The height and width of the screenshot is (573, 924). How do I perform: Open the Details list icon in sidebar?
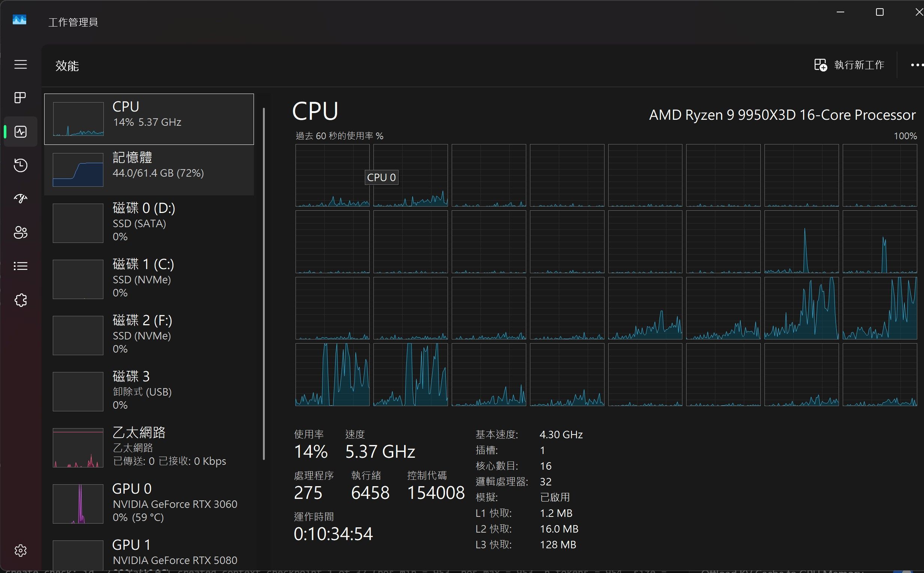21,266
